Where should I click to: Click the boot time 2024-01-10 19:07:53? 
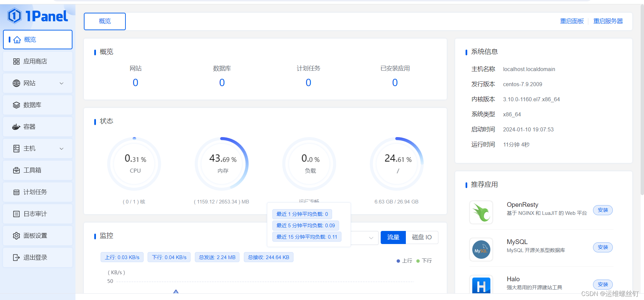coord(528,130)
